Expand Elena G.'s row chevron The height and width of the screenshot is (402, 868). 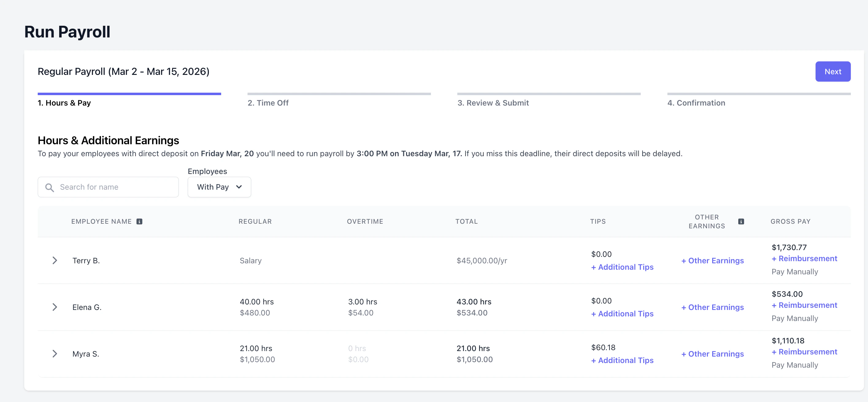click(55, 307)
